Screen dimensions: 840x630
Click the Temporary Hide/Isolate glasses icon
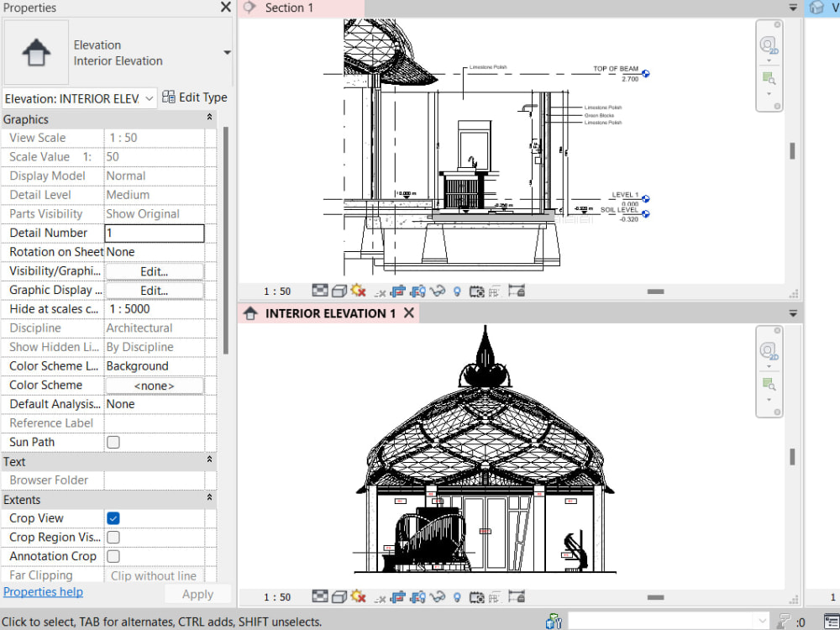tap(437, 596)
